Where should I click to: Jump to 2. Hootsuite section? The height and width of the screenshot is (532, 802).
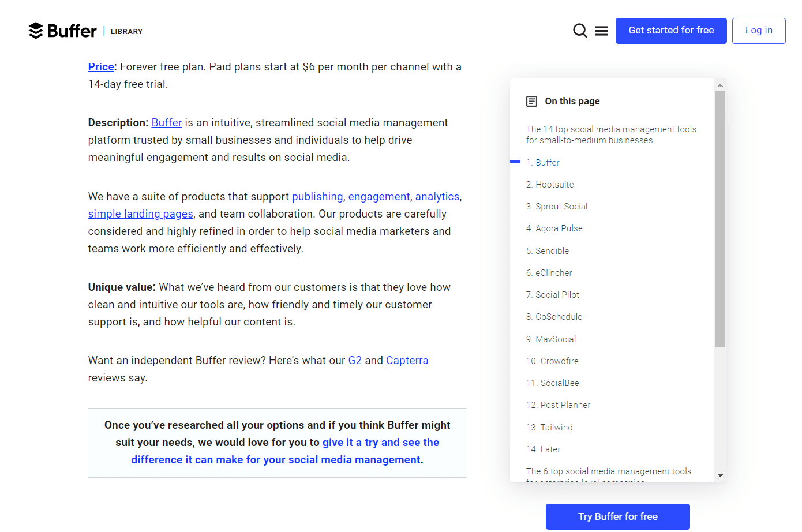550,185
